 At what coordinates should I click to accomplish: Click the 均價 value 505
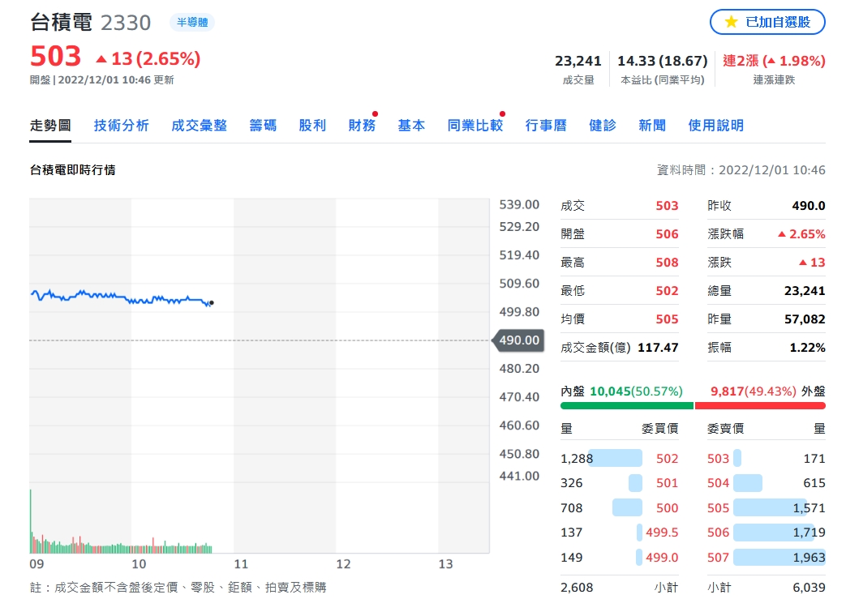pyautogui.click(x=667, y=319)
